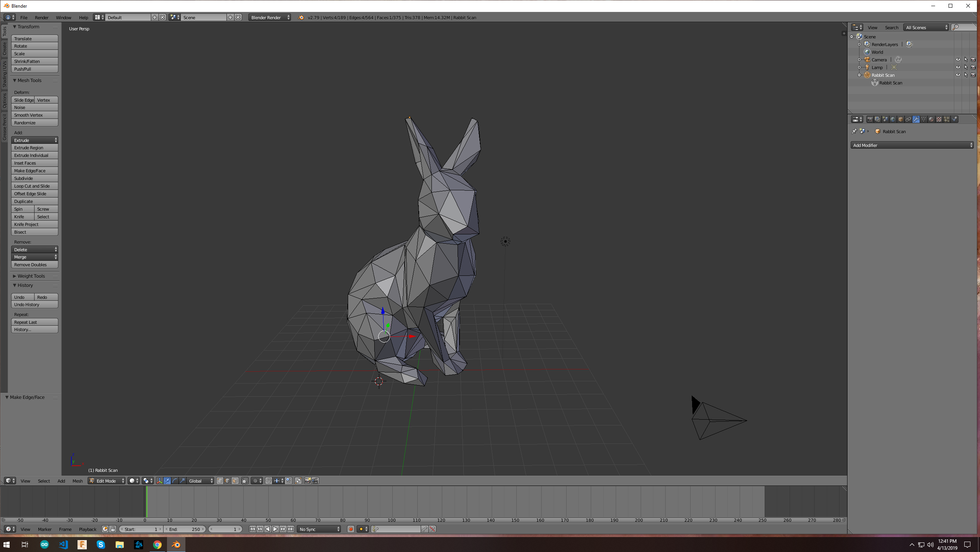Click the OpenGL render image camera icon
Image resolution: width=980 pixels, height=552 pixels.
307,481
